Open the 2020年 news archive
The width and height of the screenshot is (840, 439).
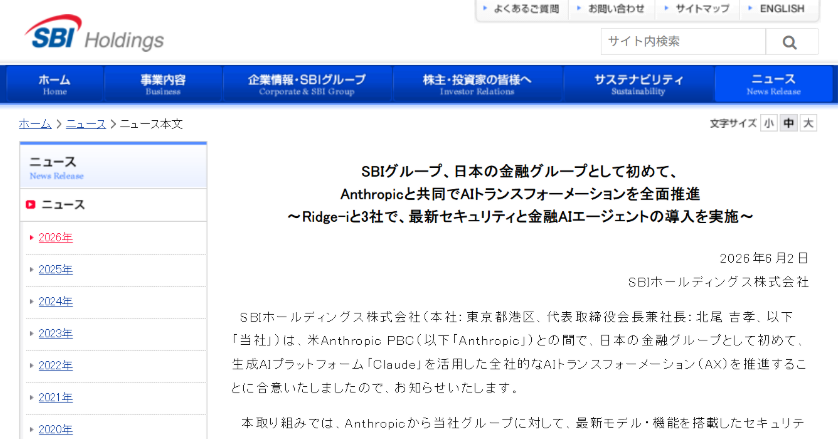[x=55, y=429]
